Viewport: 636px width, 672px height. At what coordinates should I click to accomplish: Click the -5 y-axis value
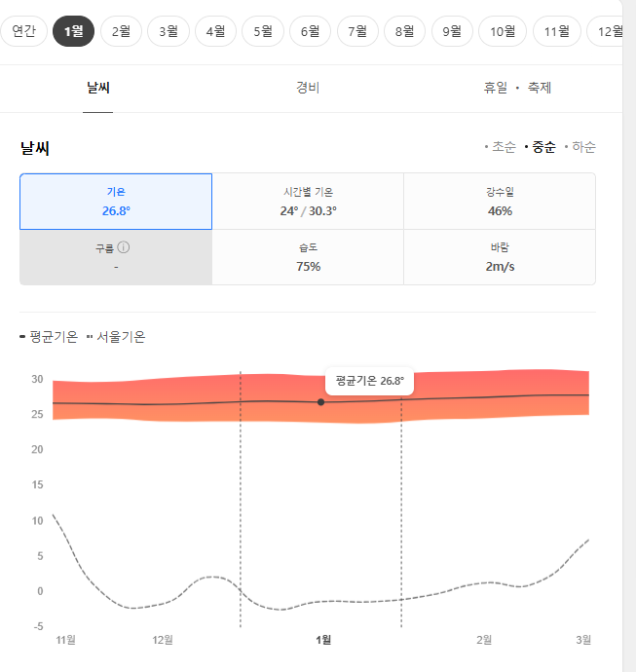[x=38, y=626]
